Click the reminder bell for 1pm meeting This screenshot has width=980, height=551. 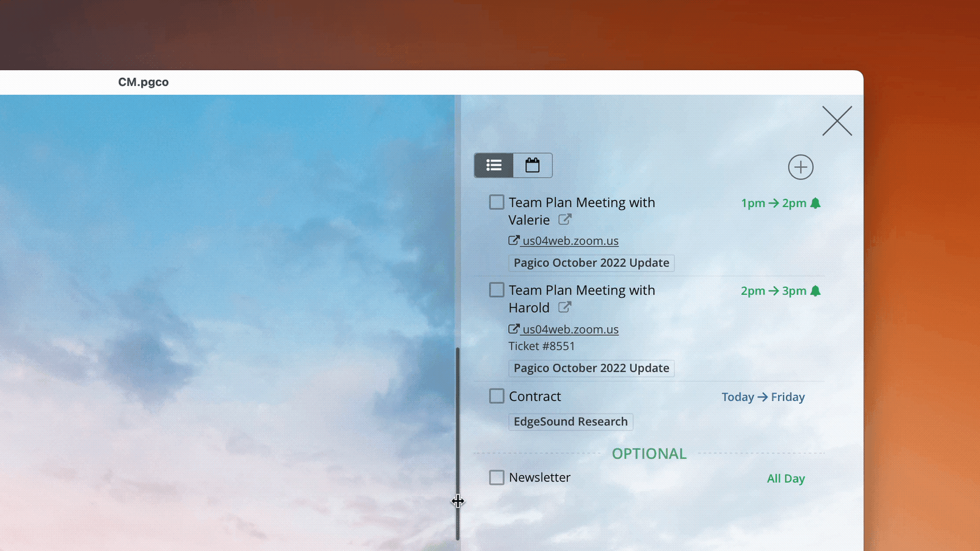815,203
